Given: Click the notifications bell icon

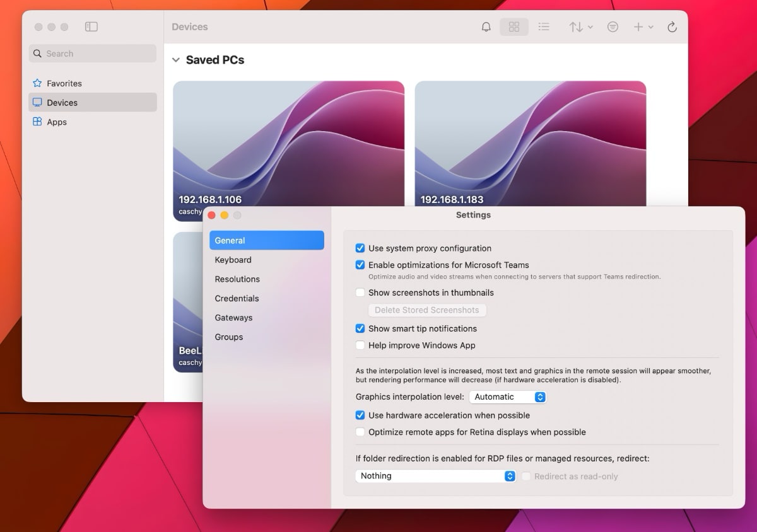Looking at the screenshot, I should (486, 27).
